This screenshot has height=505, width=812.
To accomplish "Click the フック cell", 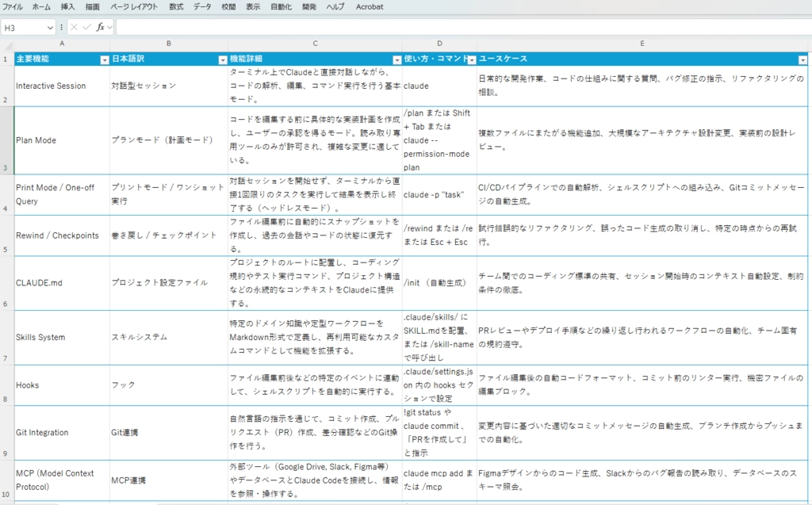I will tap(169, 384).
